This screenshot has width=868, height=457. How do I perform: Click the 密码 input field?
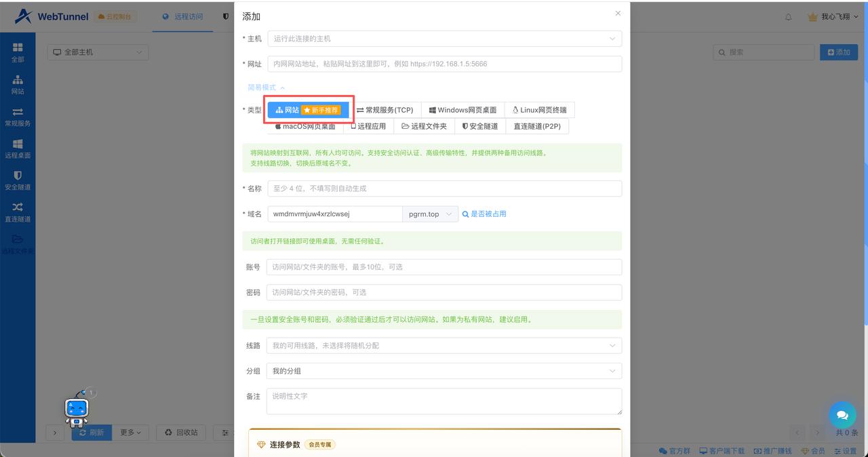(x=444, y=292)
